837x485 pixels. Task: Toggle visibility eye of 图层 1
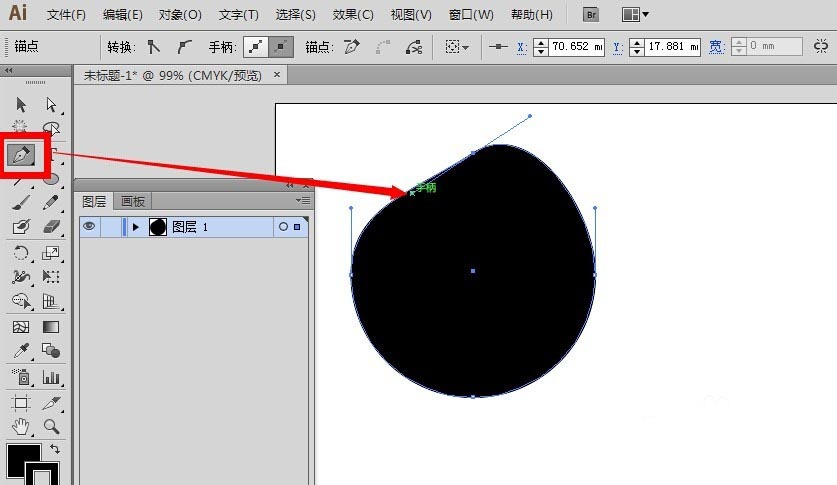coord(89,226)
